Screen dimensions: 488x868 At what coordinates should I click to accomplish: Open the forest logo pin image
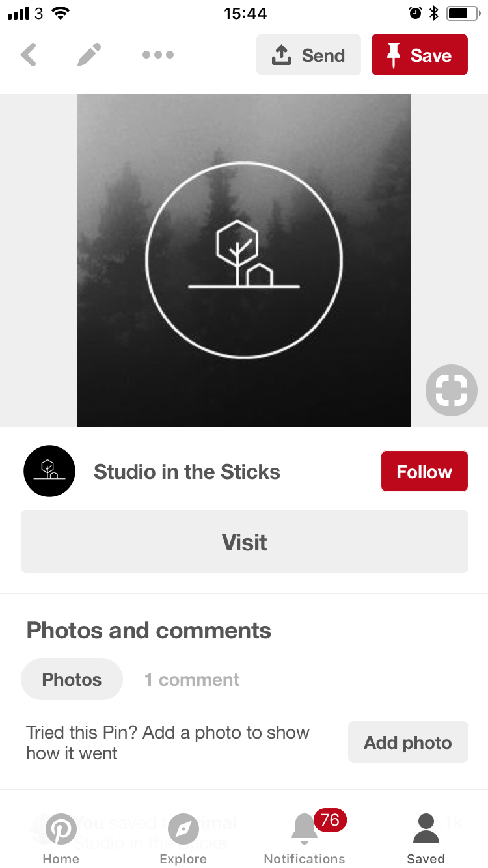tap(244, 260)
